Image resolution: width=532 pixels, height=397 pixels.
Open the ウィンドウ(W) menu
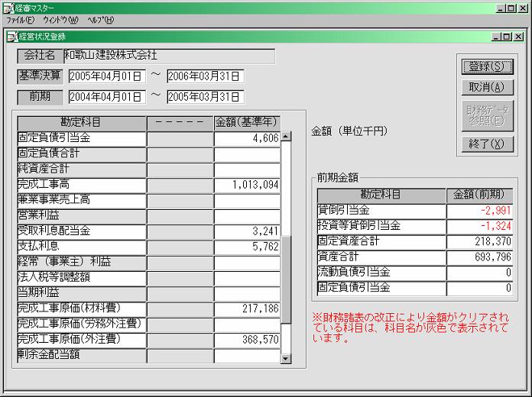click(x=60, y=20)
